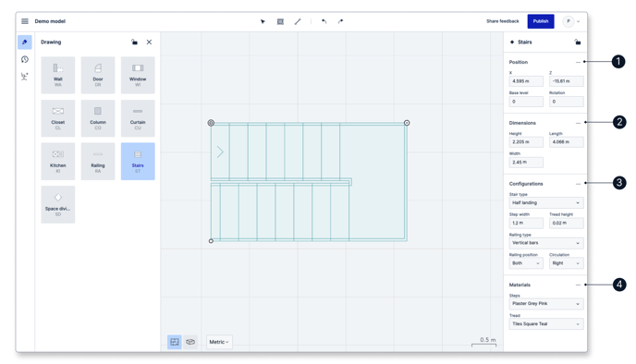636x364 pixels.
Task: Collapse the Dimensions section
Action: (578, 123)
